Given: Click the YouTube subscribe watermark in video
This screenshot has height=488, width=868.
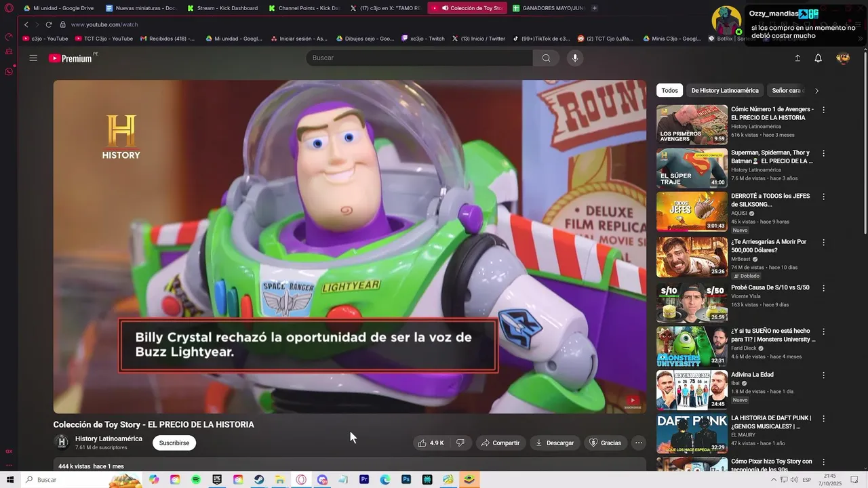Looking at the screenshot, I should 631,402.
